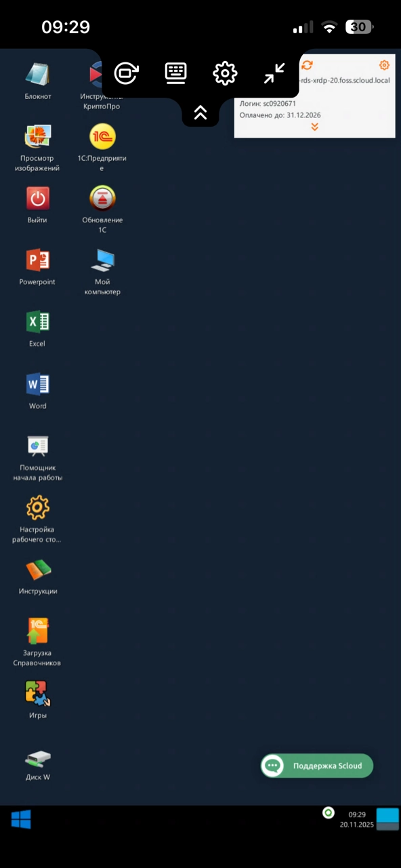Open the Windows Start menu

[x=21, y=820]
